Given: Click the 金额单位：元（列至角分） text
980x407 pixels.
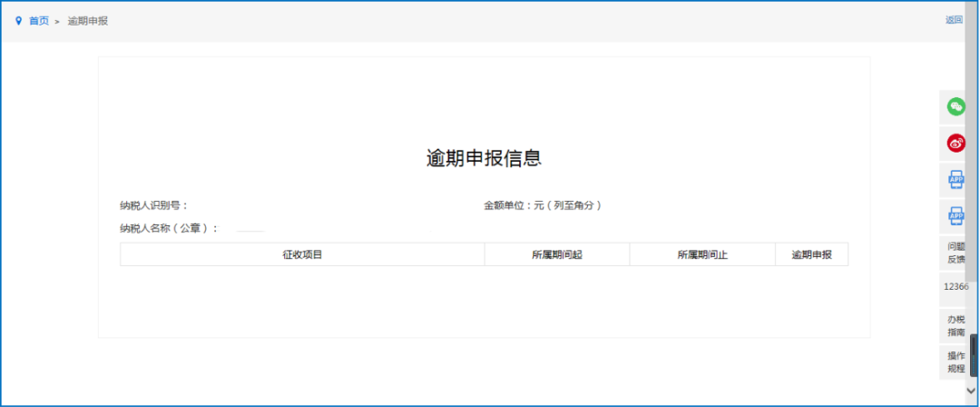Looking at the screenshot, I should pyautogui.click(x=544, y=205).
